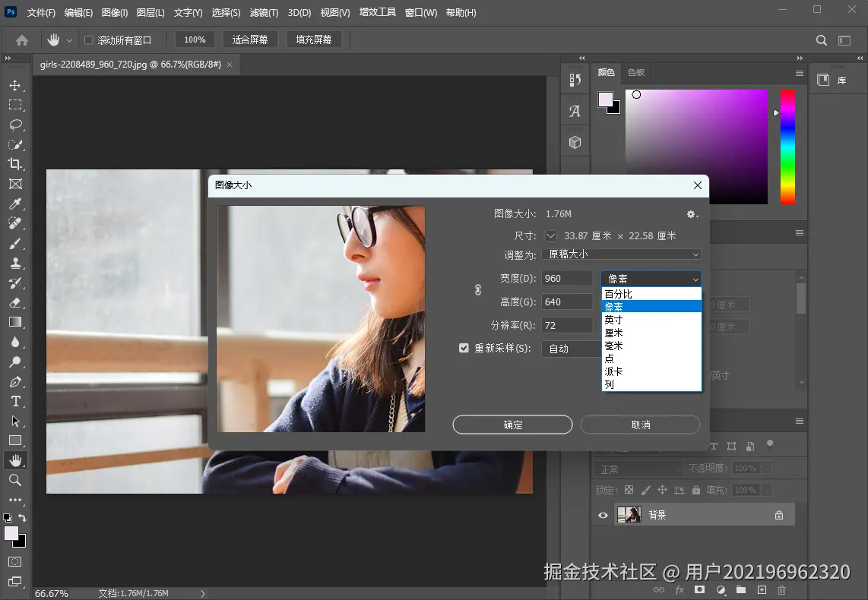Click the Home icon in options bar
The height and width of the screenshot is (600, 868).
[22, 39]
